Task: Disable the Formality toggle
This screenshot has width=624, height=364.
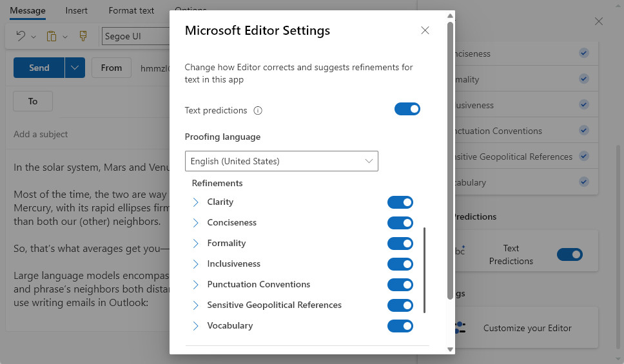Action: pos(400,244)
